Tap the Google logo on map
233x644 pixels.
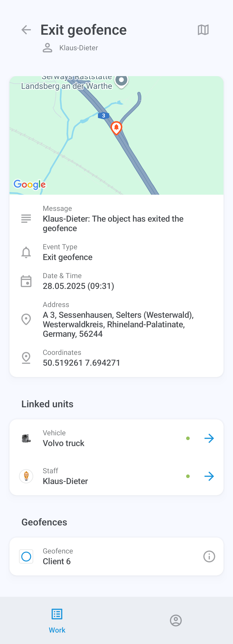[30, 185]
